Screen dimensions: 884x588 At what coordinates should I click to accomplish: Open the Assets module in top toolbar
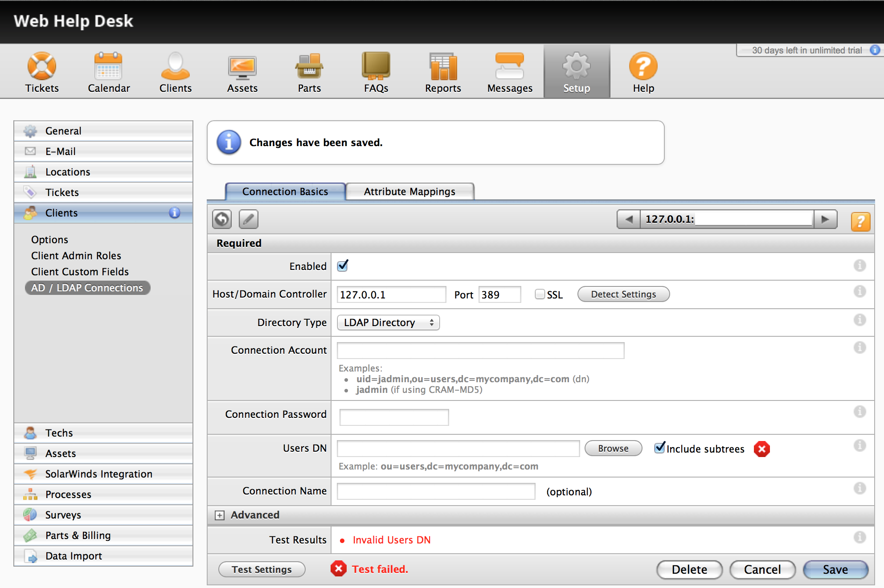242,72
